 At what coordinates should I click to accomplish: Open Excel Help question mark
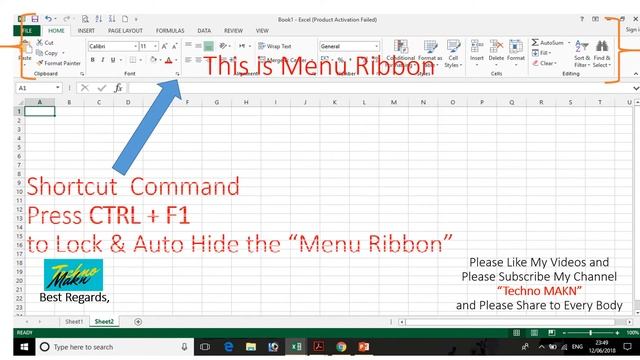tap(582, 19)
